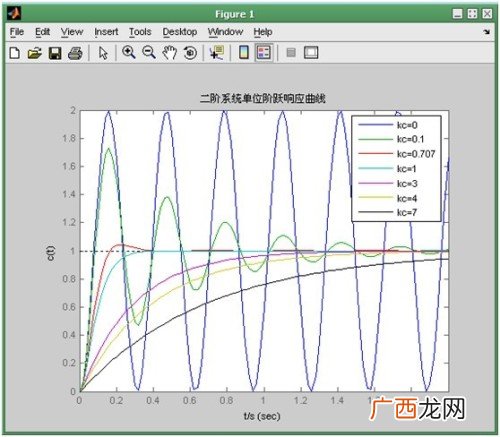Open the Window menu

point(225,32)
